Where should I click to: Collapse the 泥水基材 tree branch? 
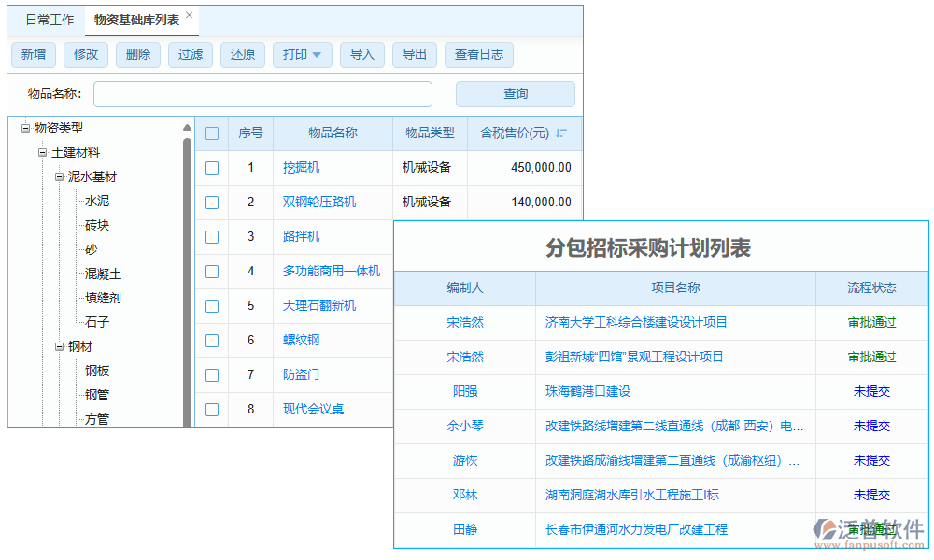[57, 176]
